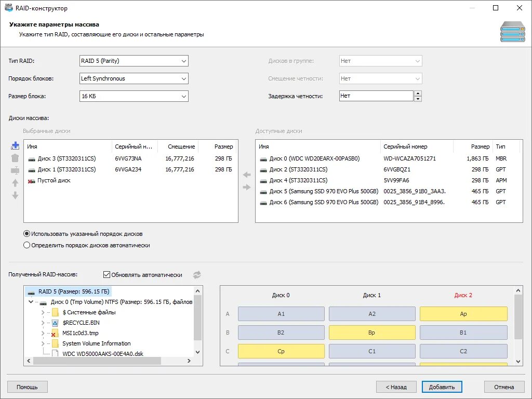The image size is (532, 399).
Task: Click the left arrow to add selected disk
Action: (247, 175)
